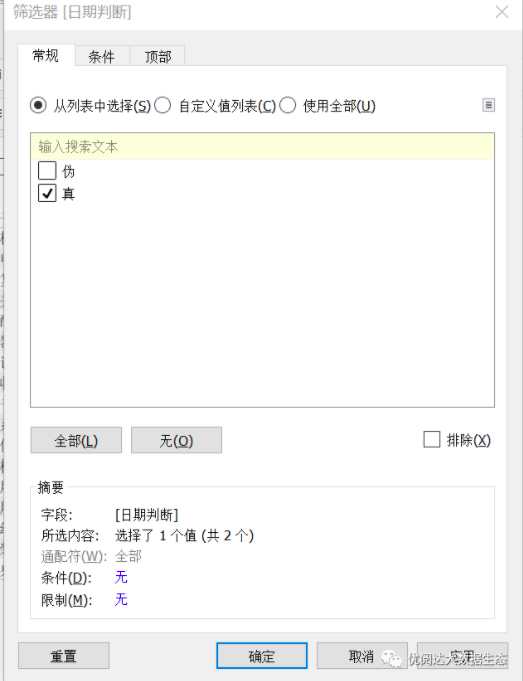Open the 条件(D) 无 link in summary

(121, 577)
